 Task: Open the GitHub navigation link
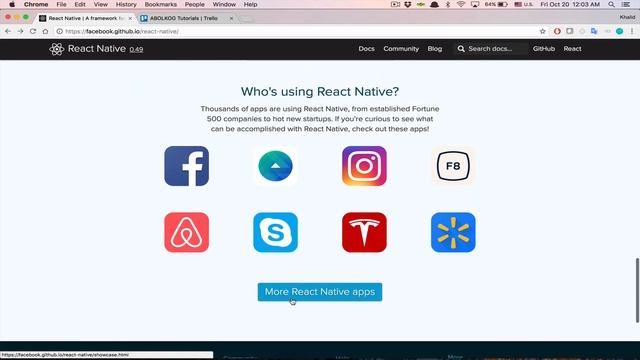coord(544,49)
